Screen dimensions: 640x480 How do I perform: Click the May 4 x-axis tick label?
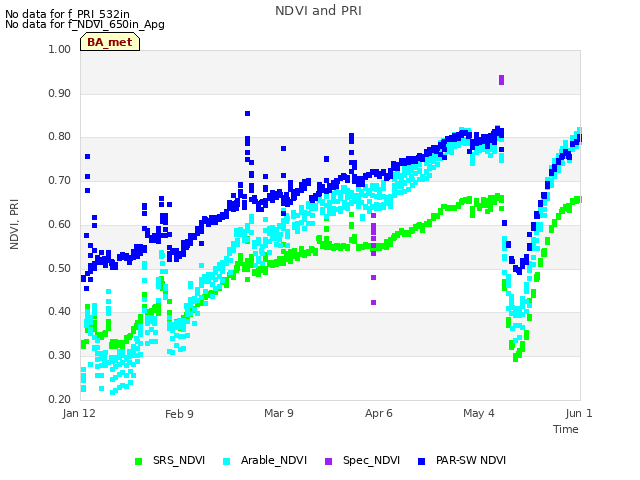(479, 413)
